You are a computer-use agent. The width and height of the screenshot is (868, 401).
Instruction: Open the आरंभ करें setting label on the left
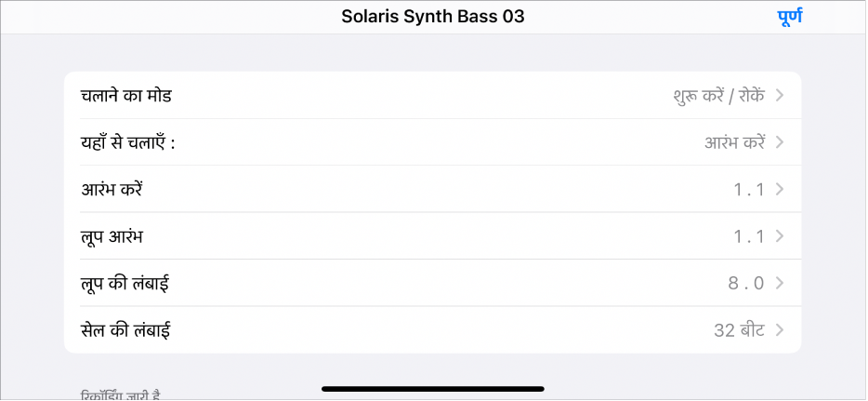click(112, 189)
